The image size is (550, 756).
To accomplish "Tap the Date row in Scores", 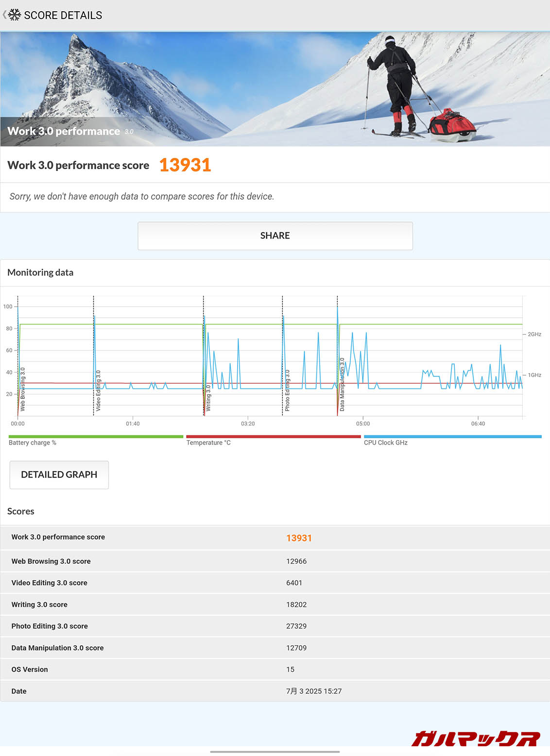I will [x=275, y=691].
